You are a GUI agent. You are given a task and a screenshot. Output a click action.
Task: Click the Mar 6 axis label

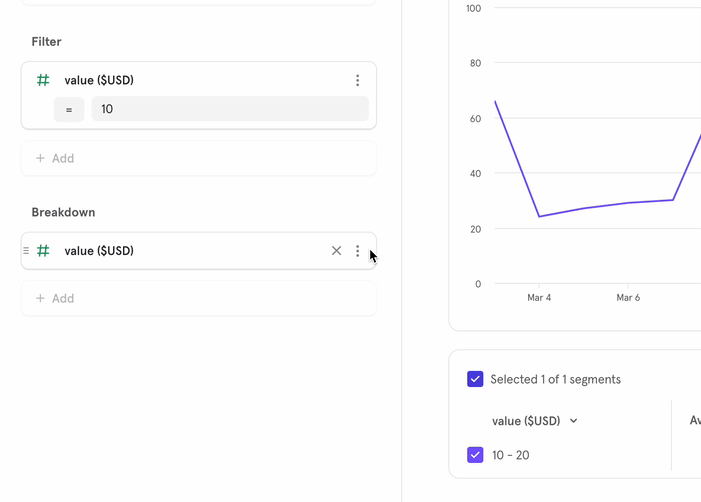628,298
